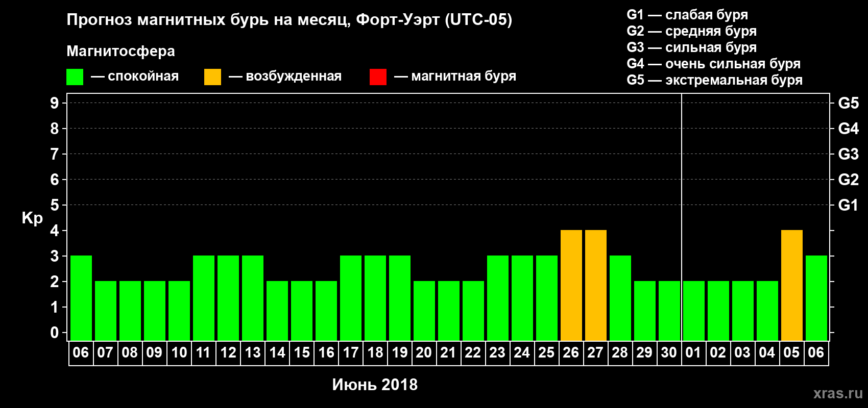The width and height of the screenshot is (868, 408).
Task: Click the orange bar for June 26
Action: (571, 285)
